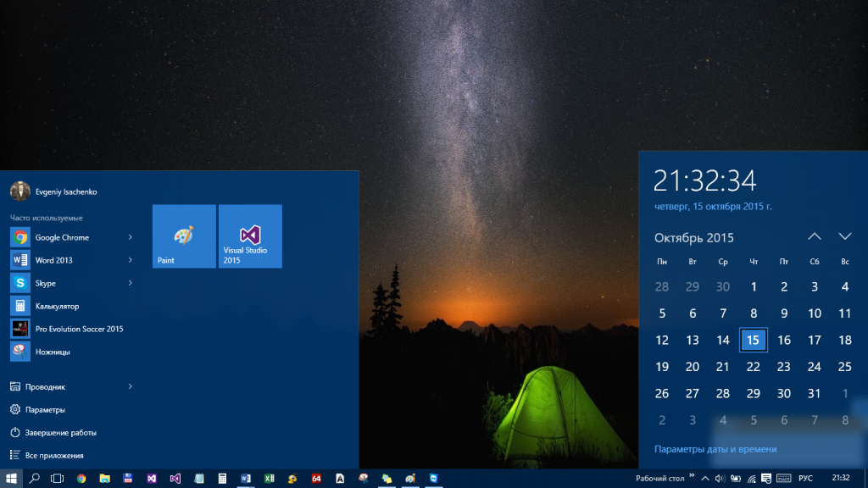
Task: Launch Google Chrome from the taskbar
Action: click(81, 478)
